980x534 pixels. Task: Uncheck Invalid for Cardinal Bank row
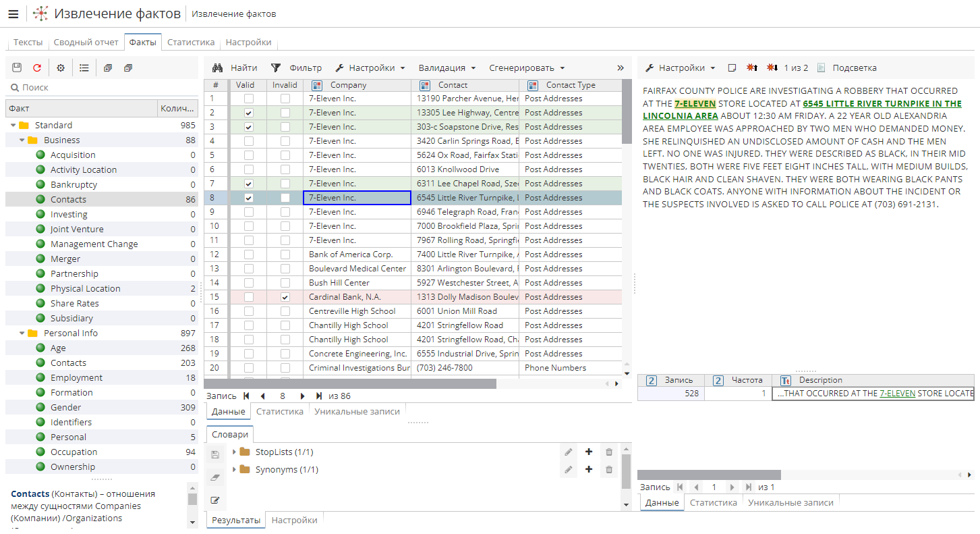[285, 297]
